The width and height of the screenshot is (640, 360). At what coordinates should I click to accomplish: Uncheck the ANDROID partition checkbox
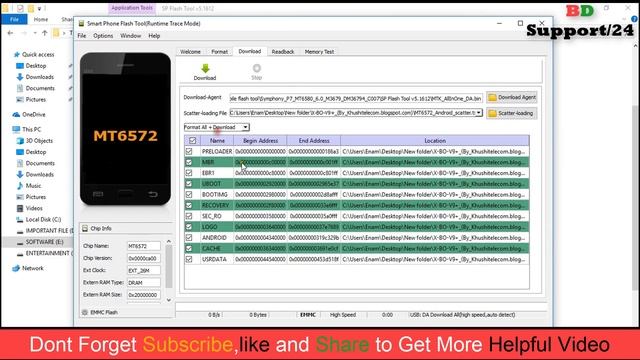(x=189, y=238)
